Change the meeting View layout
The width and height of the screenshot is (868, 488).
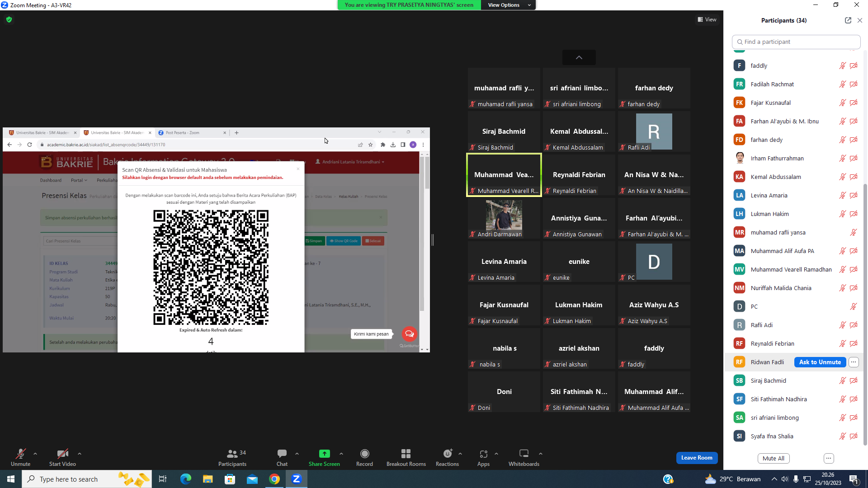pos(707,19)
